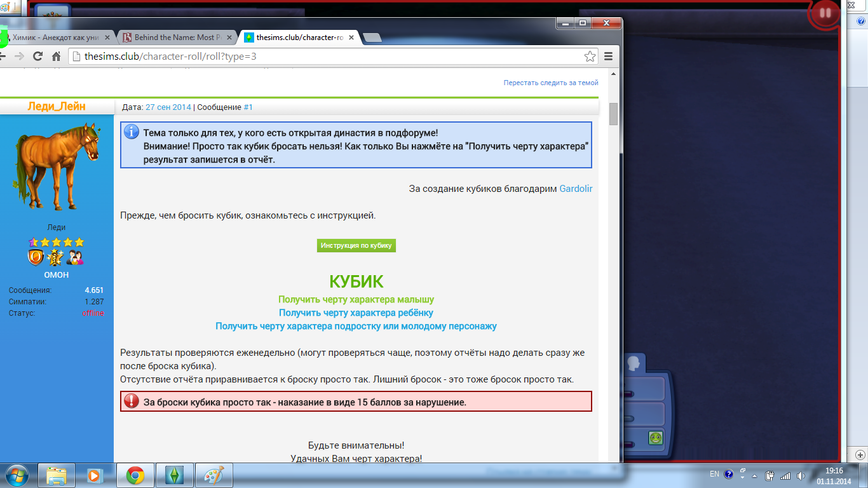Click the red warning exclamation icon
The width and height of the screenshot is (868, 488).
point(132,401)
